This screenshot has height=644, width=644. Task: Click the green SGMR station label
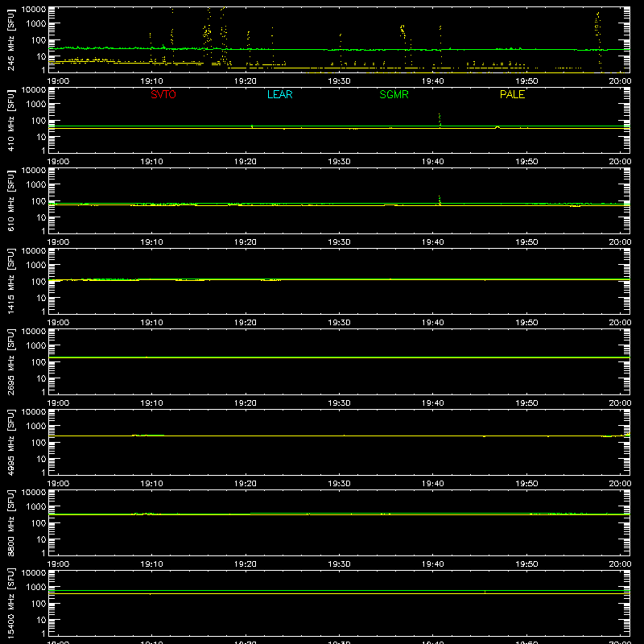pos(394,94)
